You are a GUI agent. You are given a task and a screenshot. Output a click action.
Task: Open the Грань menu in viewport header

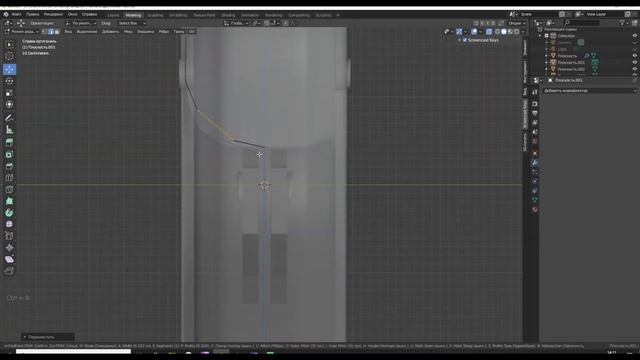pyautogui.click(x=179, y=31)
